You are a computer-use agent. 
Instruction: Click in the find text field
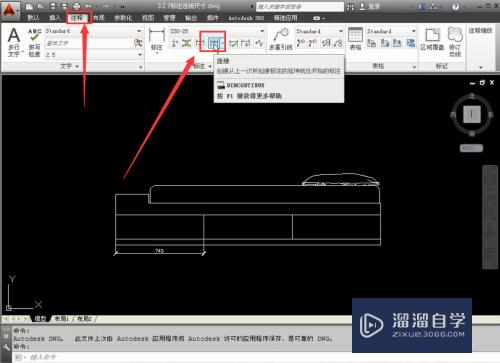pos(89,43)
